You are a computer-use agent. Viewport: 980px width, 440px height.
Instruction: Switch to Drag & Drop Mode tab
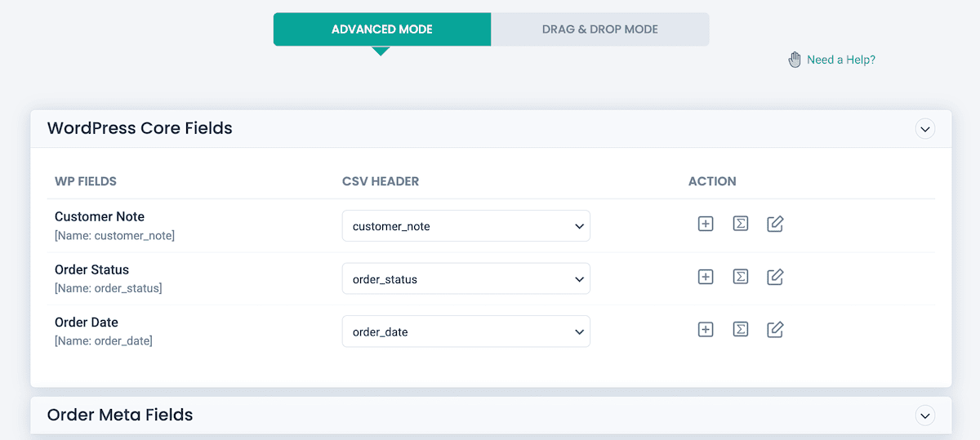coord(600,29)
